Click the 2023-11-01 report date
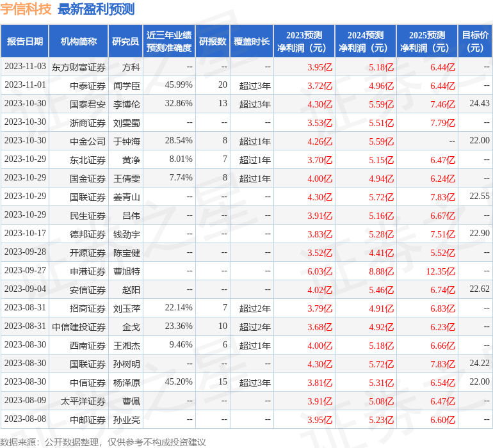Image resolution: width=493 pixels, height=448 pixels. coord(25,84)
